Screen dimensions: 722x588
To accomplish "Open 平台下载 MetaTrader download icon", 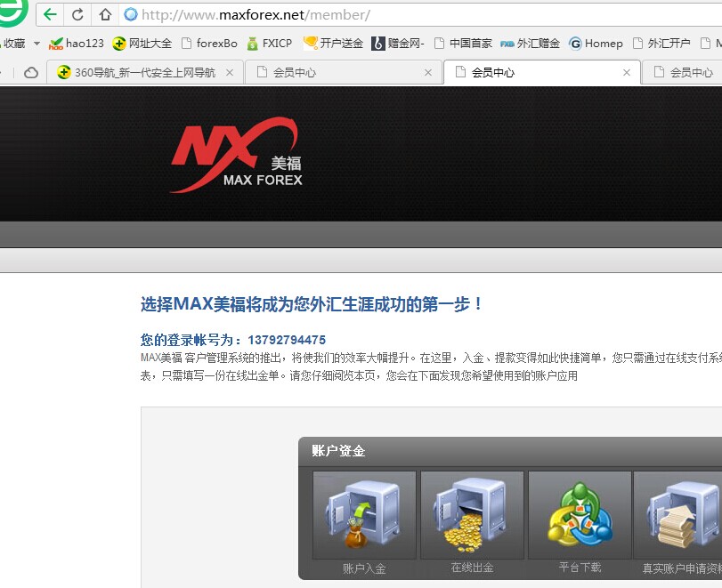I will [580, 515].
